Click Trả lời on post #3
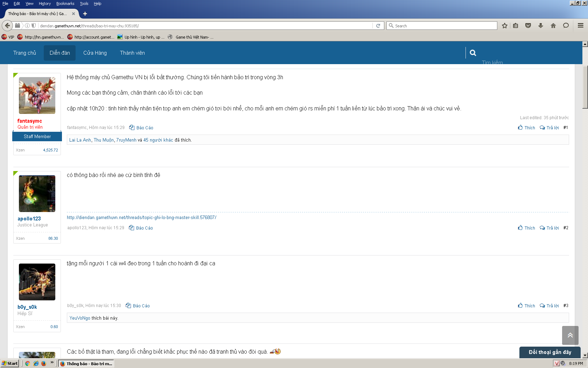Viewport: 588px width, 368px height. pos(549,306)
